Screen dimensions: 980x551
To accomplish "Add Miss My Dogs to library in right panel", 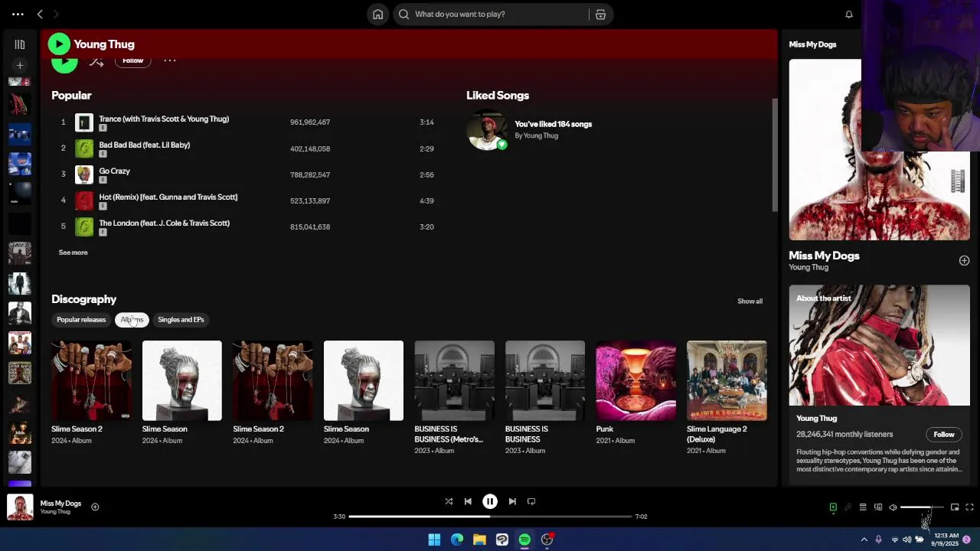I will (964, 260).
